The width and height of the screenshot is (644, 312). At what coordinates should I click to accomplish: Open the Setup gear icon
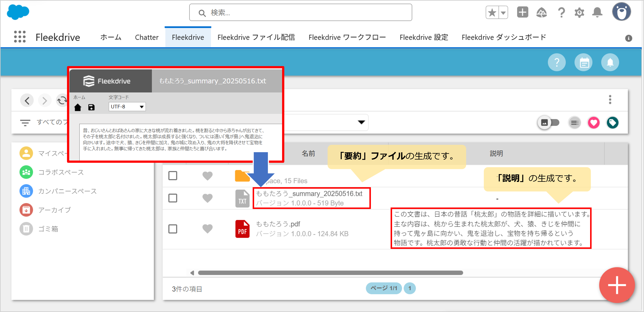579,13
